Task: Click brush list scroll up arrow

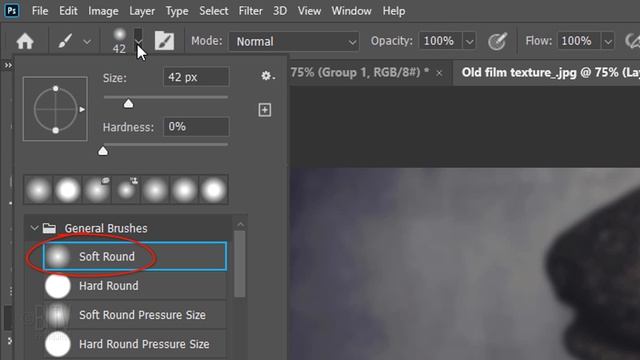Action: [x=240, y=224]
